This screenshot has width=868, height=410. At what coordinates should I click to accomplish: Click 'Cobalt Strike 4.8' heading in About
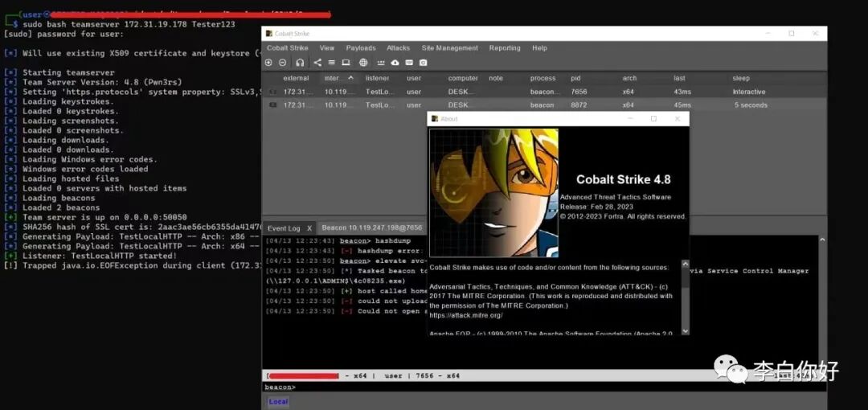click(624, 179)
